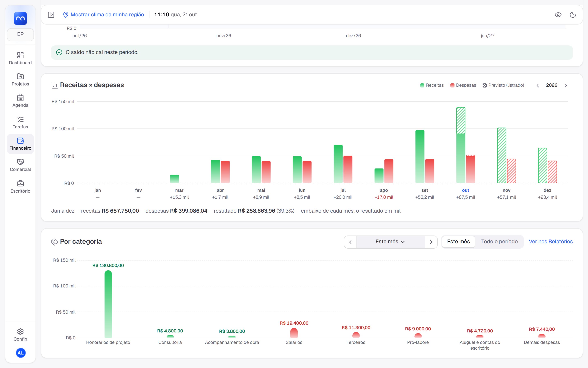Click the AL user avatar
The image size is (588, 368).
pos(21,353)
